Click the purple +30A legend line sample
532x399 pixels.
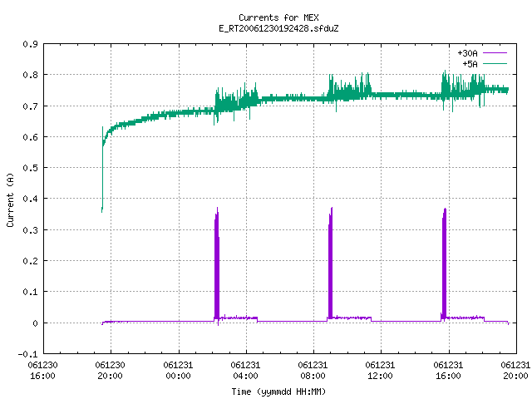495,53
